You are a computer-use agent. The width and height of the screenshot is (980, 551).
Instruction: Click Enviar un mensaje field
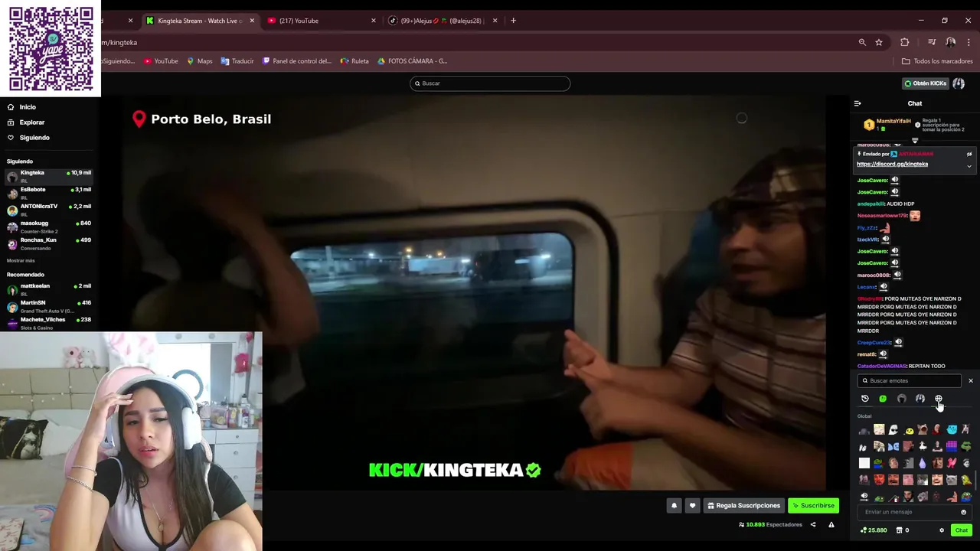[910, 512]
